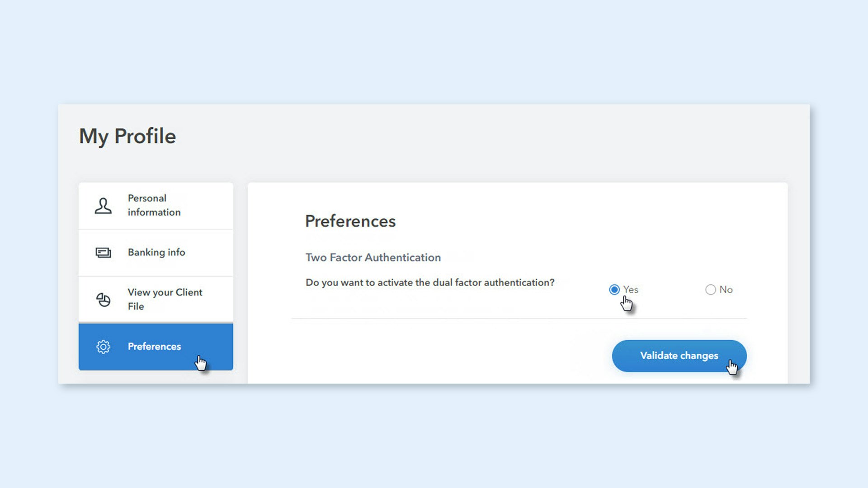Click the hand pointer on Validate changes
The width and height of the screenshot is (868, 488).
[732, 367]
